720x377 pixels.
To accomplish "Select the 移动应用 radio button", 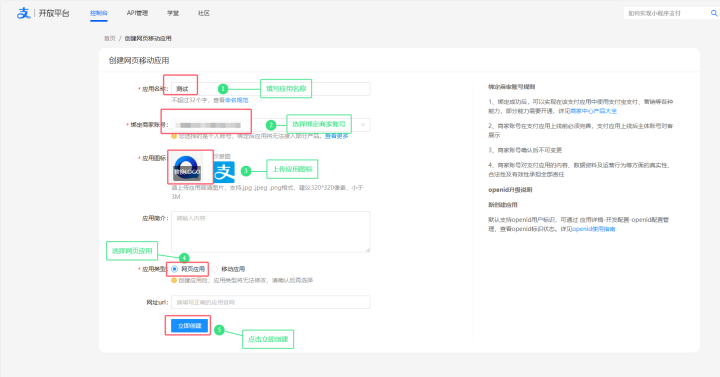I will pos(214,269).
